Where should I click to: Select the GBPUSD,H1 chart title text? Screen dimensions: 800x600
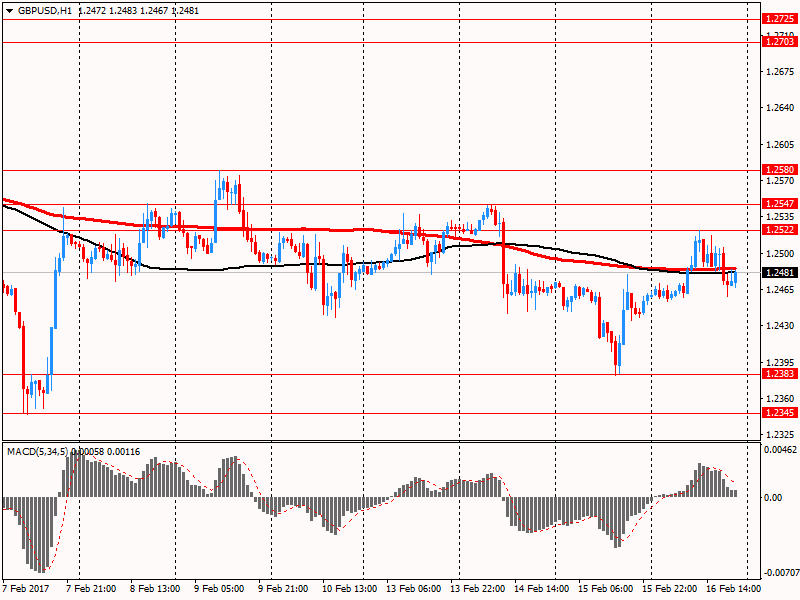point(46,10)
